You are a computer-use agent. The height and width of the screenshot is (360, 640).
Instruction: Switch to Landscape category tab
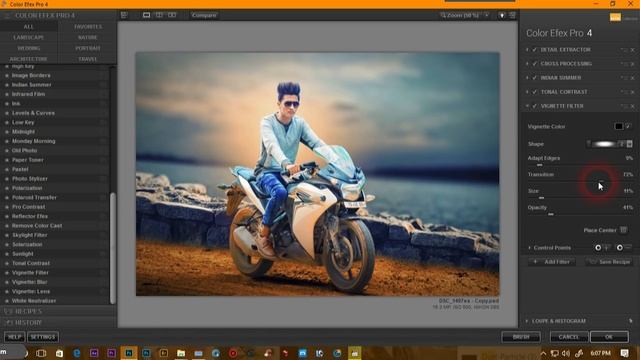tap(29, 37)
